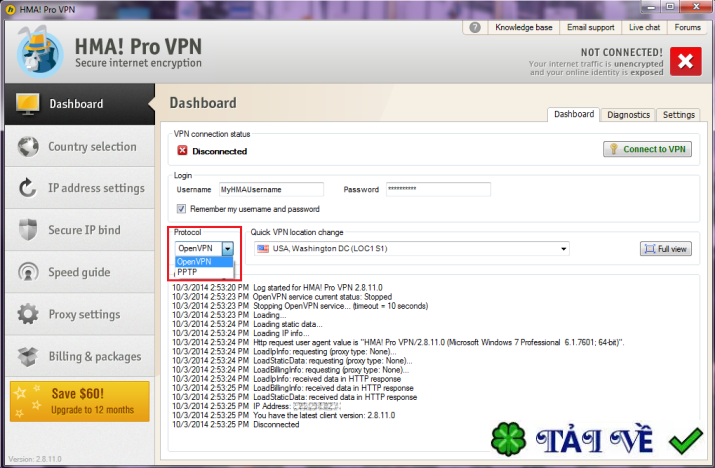
Task: Click log line "Stopping OpenVPN service"
Action: 300,306
